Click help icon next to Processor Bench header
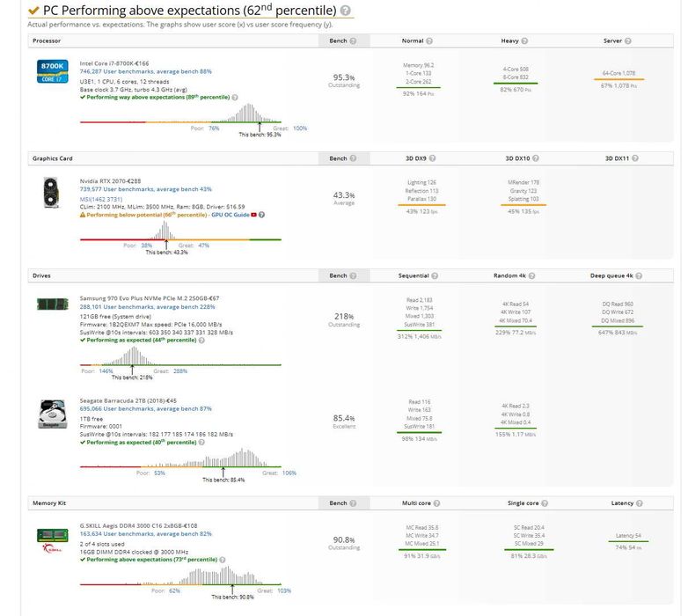The width and height of the screenshot is (688, 616). (x=353, y=40)
